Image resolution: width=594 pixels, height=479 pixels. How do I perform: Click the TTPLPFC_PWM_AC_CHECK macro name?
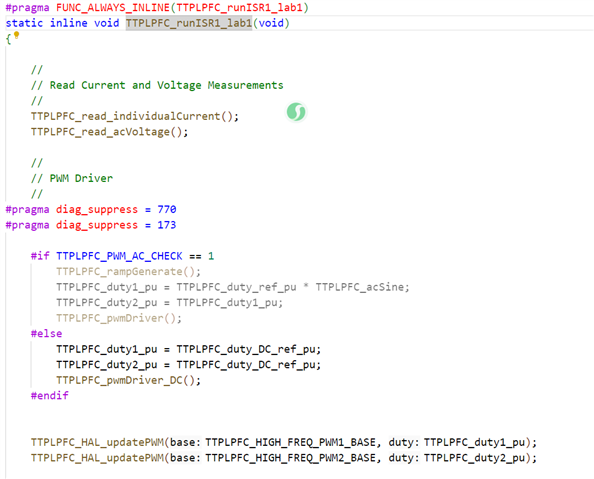coord(119,256)
